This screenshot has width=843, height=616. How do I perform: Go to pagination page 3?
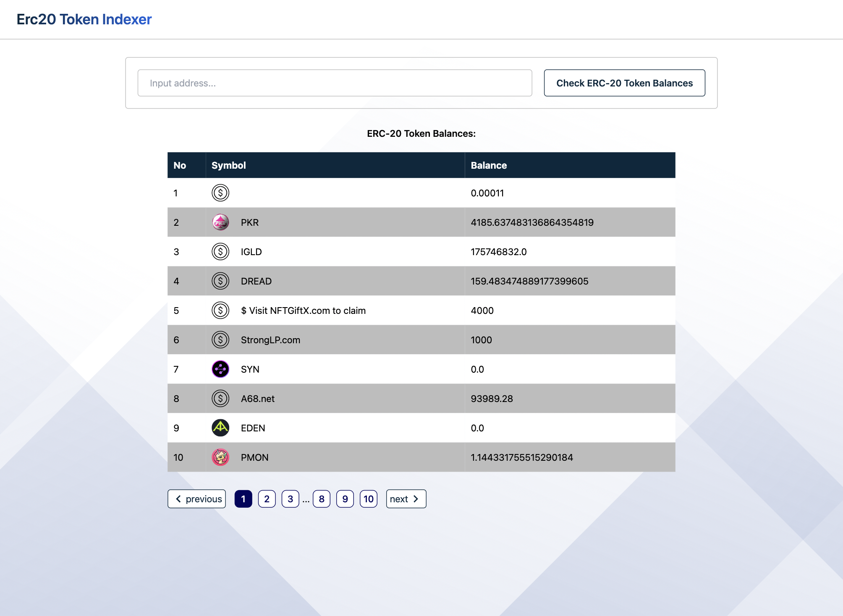pyautogui.click(x=290, y=499)
